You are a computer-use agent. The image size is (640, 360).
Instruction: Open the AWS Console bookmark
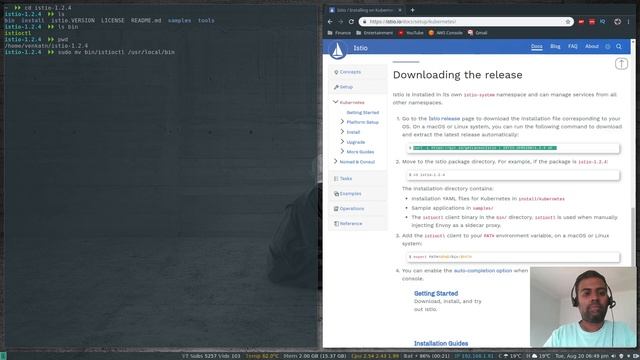tap(445, 33)
